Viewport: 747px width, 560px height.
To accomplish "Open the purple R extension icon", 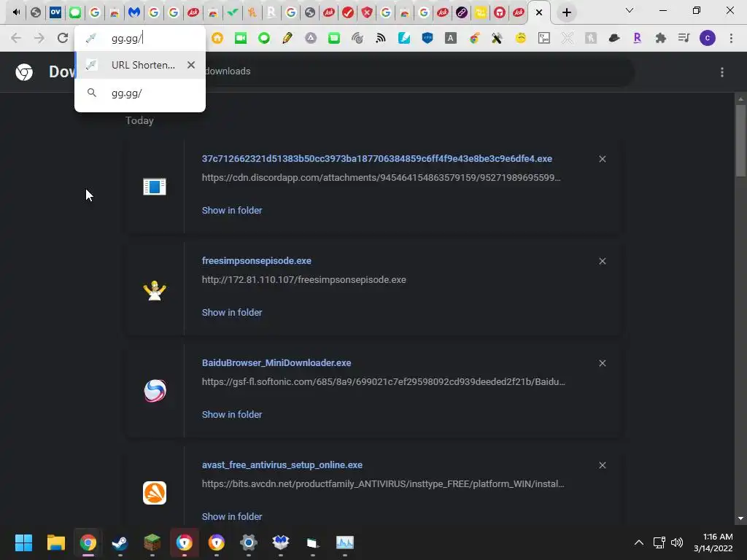I will [x=638, y=38].
